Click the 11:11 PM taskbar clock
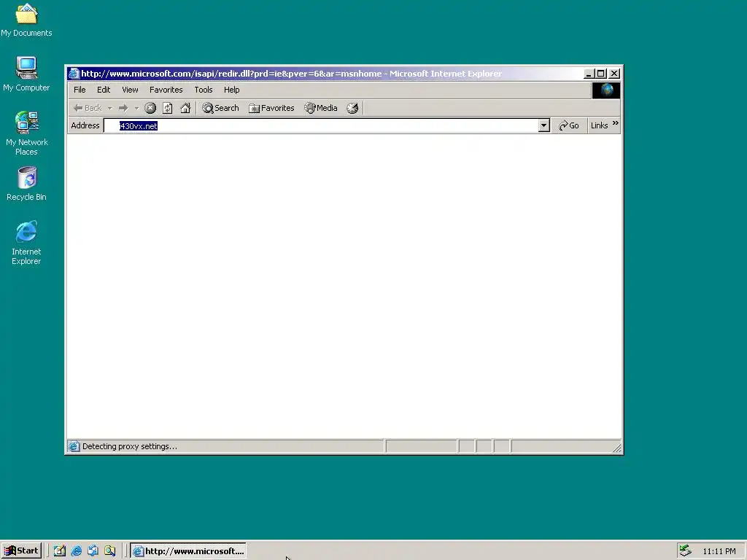This screenshot has height=560, width=747. 719,551
